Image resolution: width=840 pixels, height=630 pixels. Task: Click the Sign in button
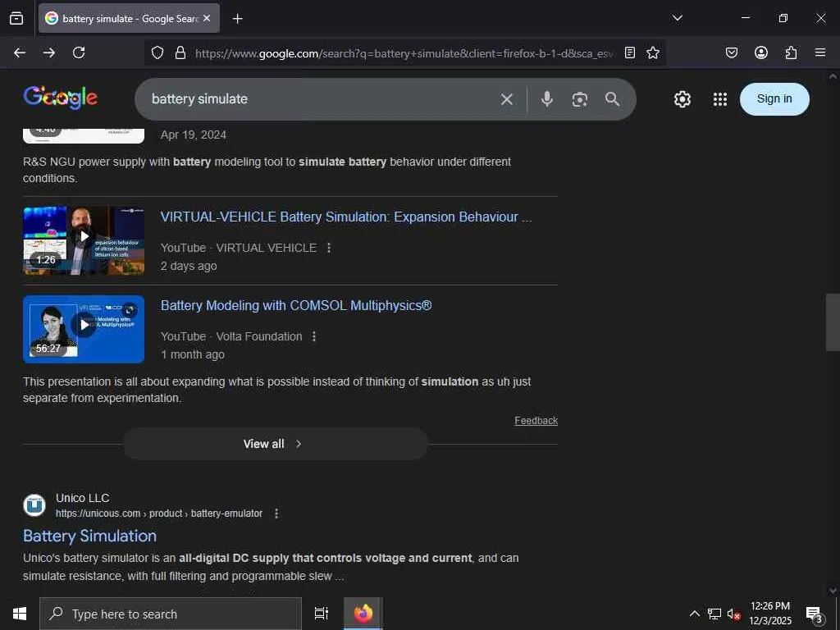(x=774, y=99)
